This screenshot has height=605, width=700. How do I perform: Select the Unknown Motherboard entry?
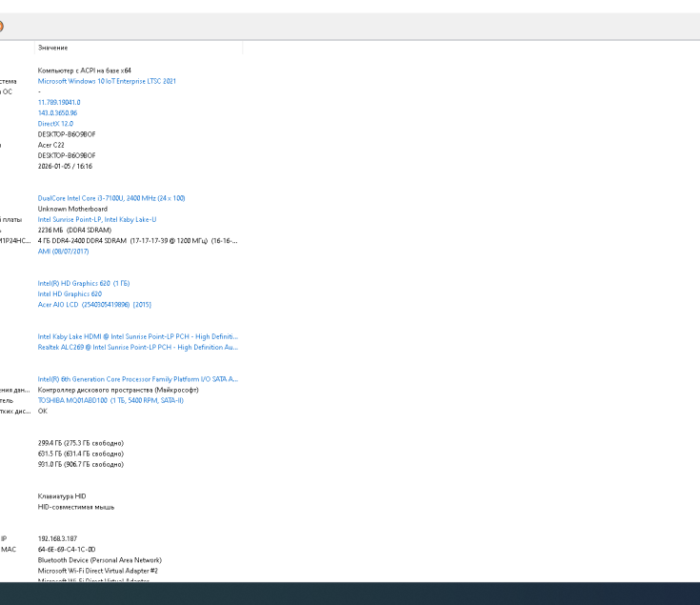[x=72, y=209]
